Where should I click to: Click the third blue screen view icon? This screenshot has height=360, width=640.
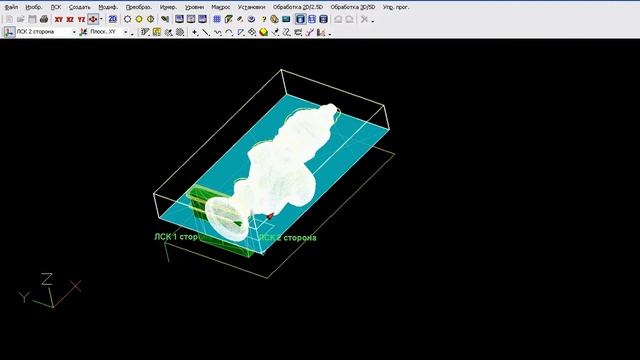(x=202, y=19)
